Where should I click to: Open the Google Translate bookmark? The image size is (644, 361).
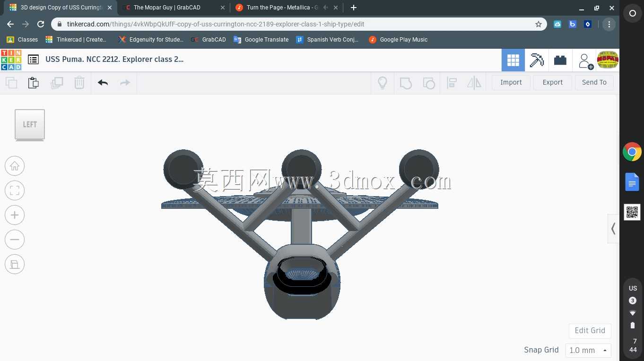click(x=261, y=40)
